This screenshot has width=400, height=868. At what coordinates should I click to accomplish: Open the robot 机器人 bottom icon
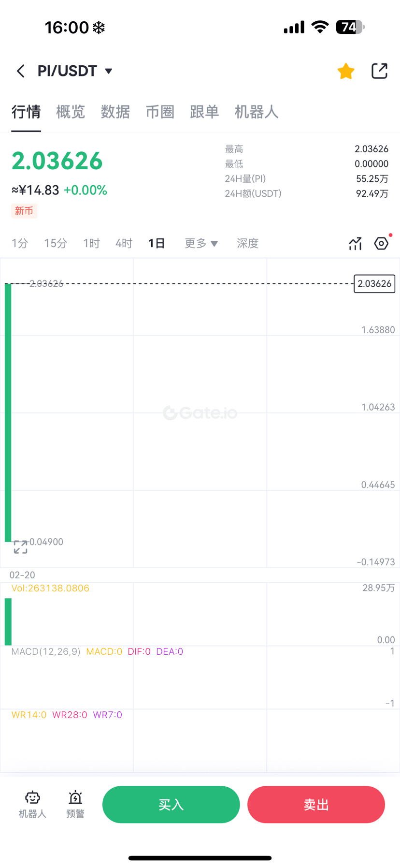(32, 804)
